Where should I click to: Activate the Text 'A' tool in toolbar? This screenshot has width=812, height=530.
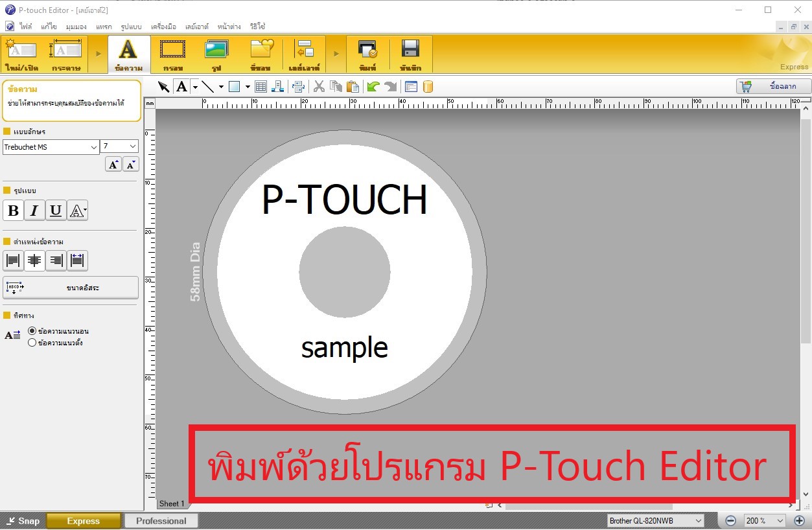182,87
